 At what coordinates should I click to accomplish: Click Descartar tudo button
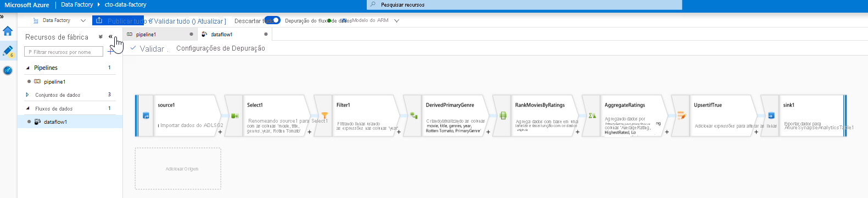(254, 21)
